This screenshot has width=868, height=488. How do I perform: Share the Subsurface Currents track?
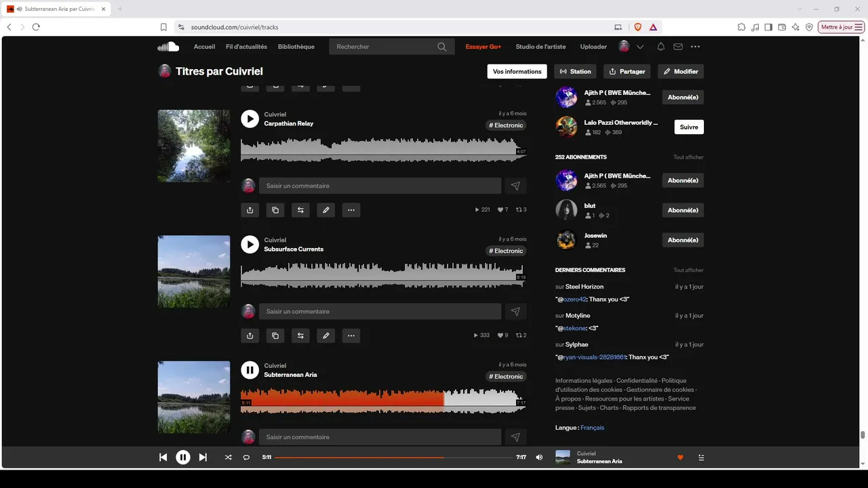pyautogui.click(x=250, y=335)
